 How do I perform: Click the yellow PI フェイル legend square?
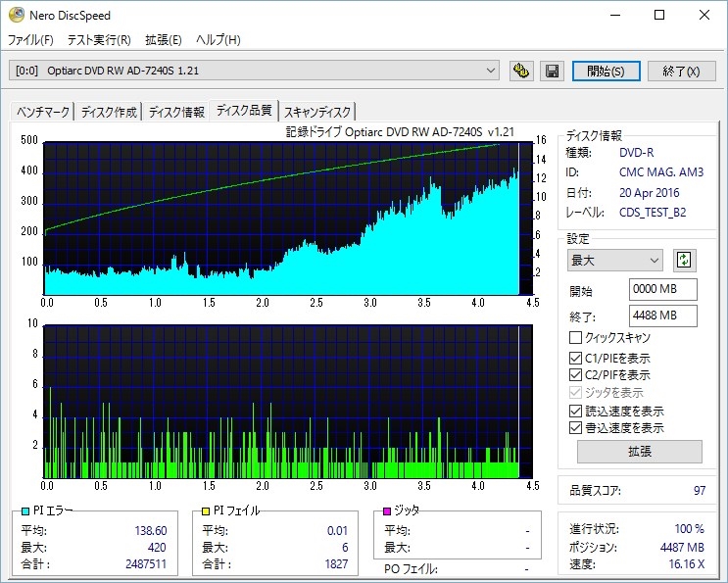tap(206, 511)
